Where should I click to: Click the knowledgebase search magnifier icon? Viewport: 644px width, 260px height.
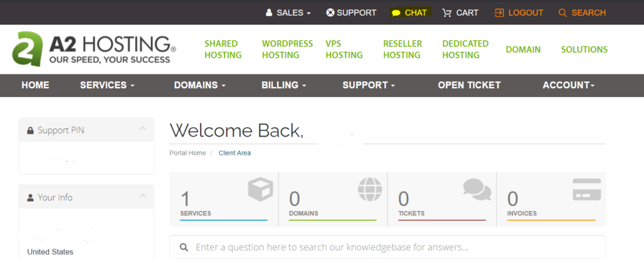click(184, 247)
